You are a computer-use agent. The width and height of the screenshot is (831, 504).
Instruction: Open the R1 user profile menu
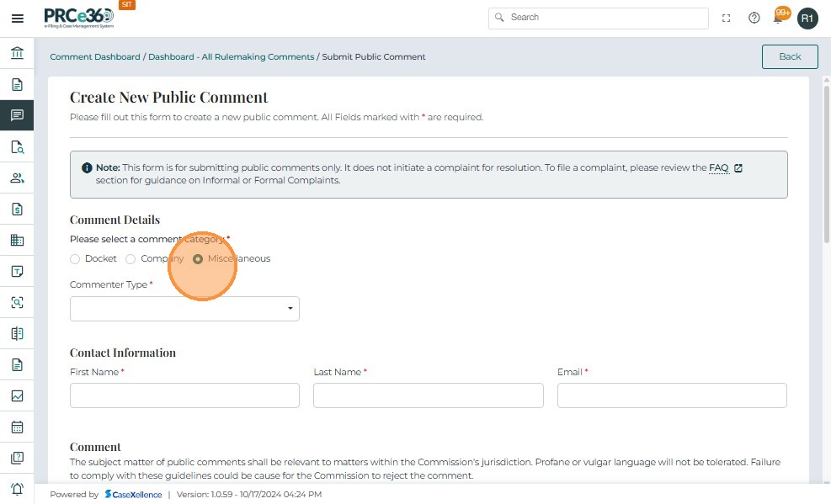[807, 18]
